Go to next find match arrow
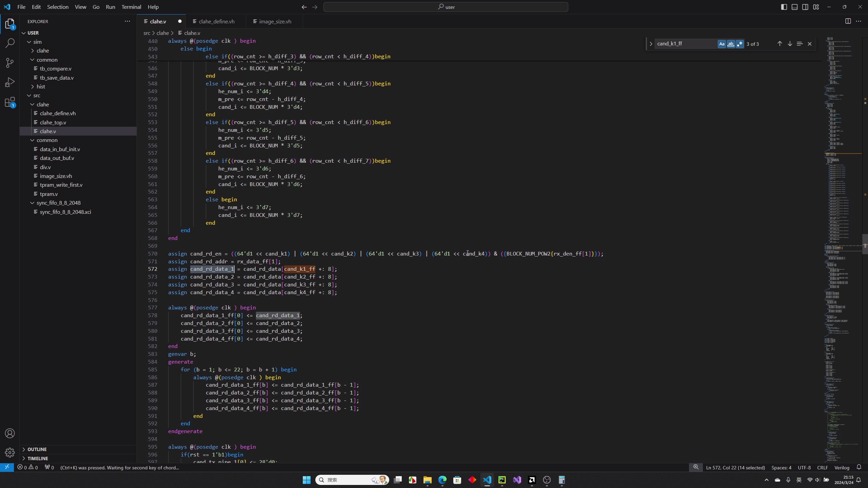Image resolution: width=868 pixels, height=488 pixels. (790, 44)
